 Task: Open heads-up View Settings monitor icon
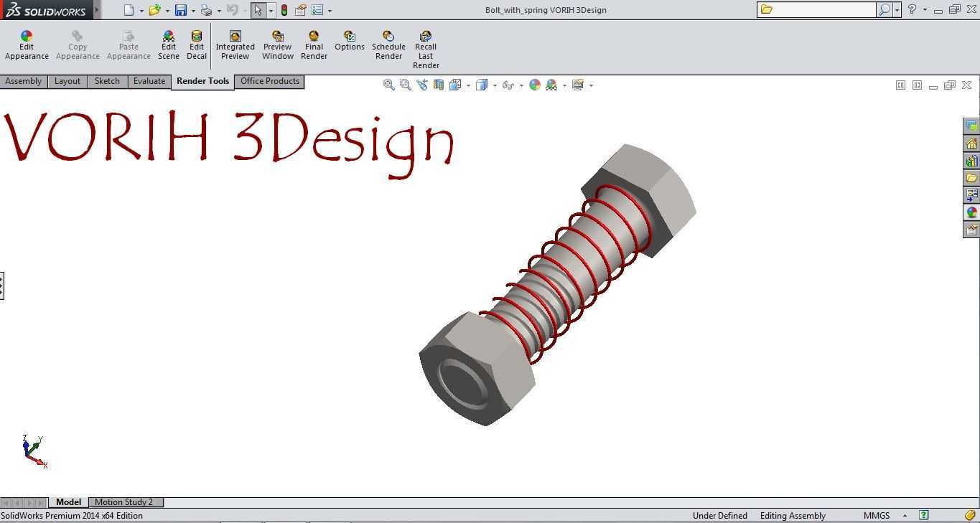tap(578, 85)
